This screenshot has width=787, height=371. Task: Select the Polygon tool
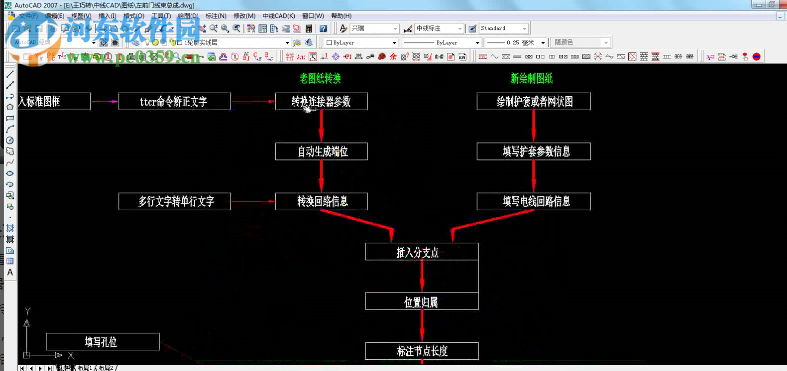10,107
